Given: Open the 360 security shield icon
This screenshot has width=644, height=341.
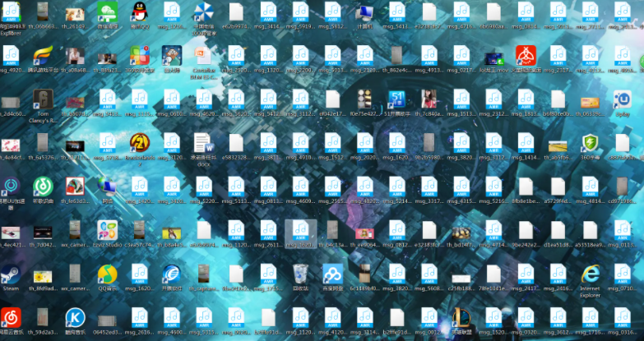Looking at the screenshot, I should 590,144.
